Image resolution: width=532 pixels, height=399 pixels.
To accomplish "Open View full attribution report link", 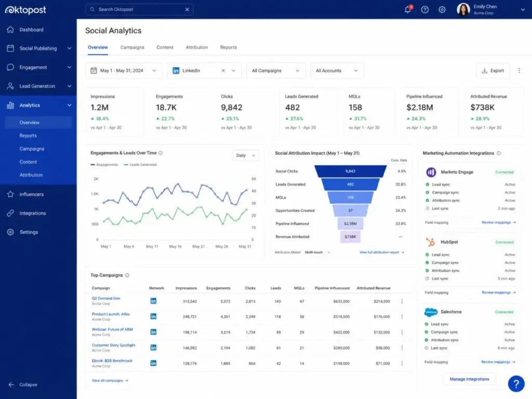I will click(382, 252).
